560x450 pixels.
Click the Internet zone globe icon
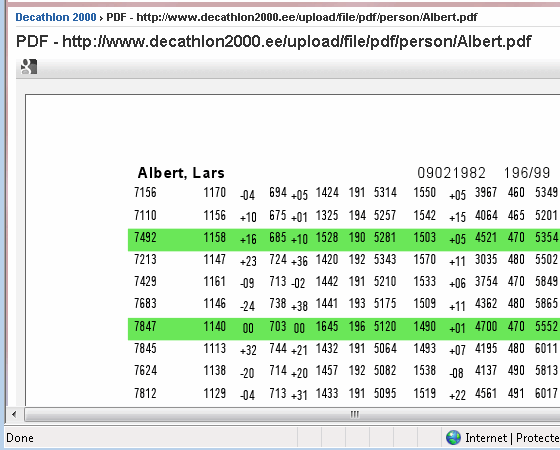click(453, 438)
